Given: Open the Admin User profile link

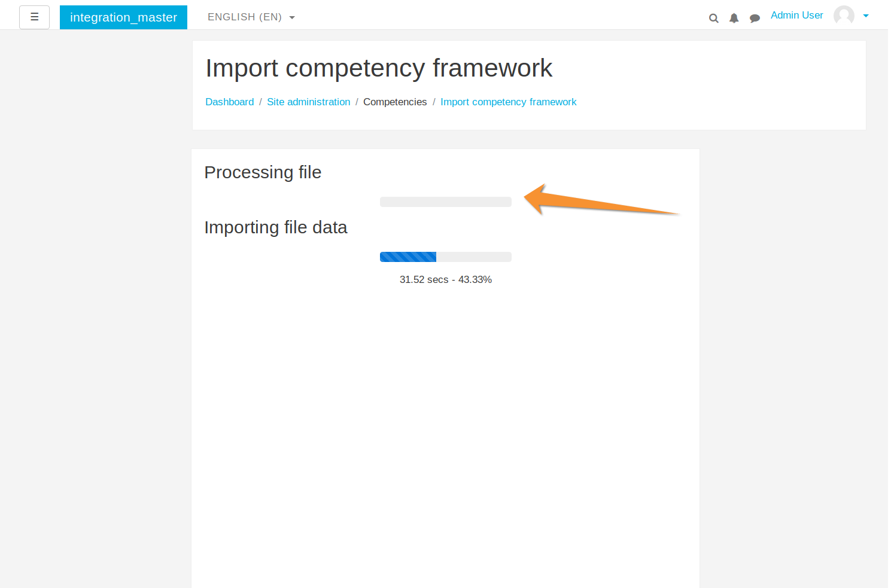Looking at the screenshot, I should pos(796,16).
